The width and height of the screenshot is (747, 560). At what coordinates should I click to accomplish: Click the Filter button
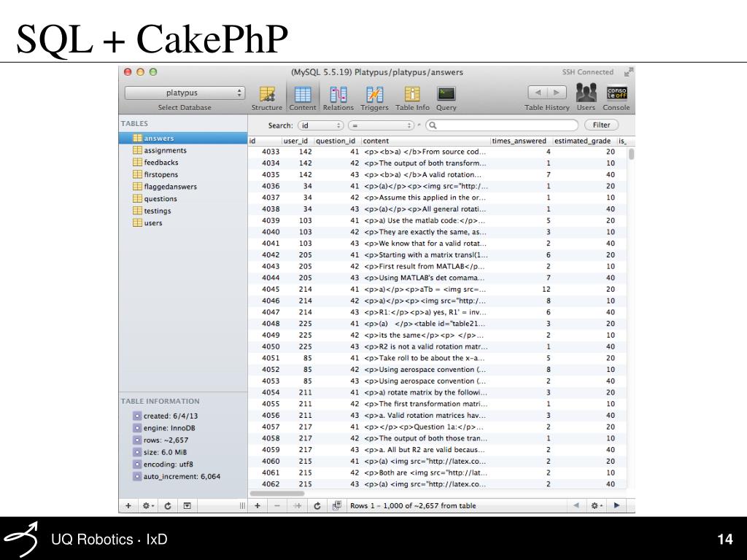point(601,125)
